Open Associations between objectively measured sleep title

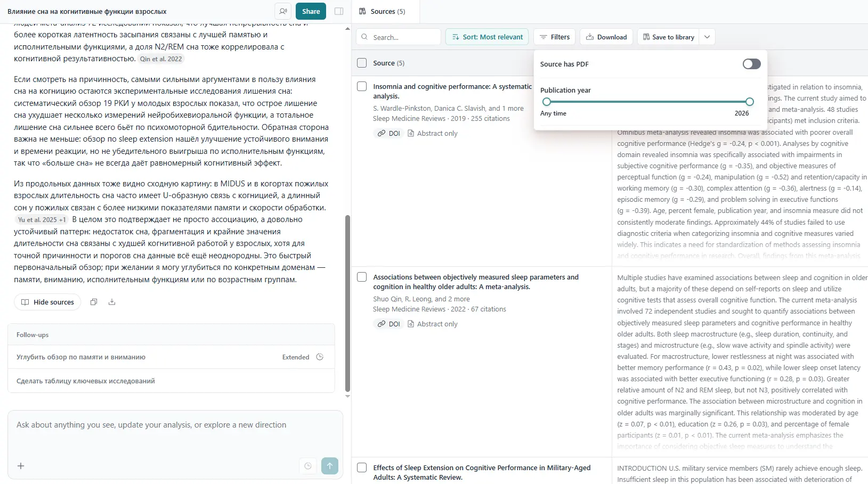pos(476,282)
